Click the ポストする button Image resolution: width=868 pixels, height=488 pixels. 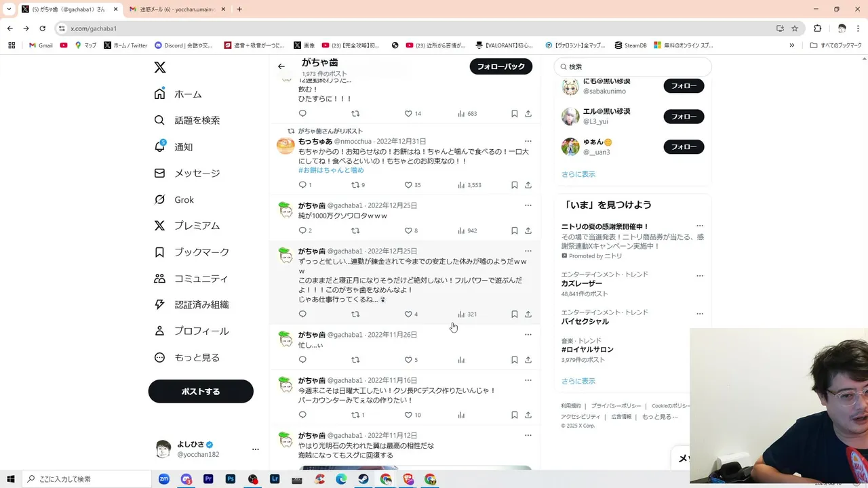[201, 391]
